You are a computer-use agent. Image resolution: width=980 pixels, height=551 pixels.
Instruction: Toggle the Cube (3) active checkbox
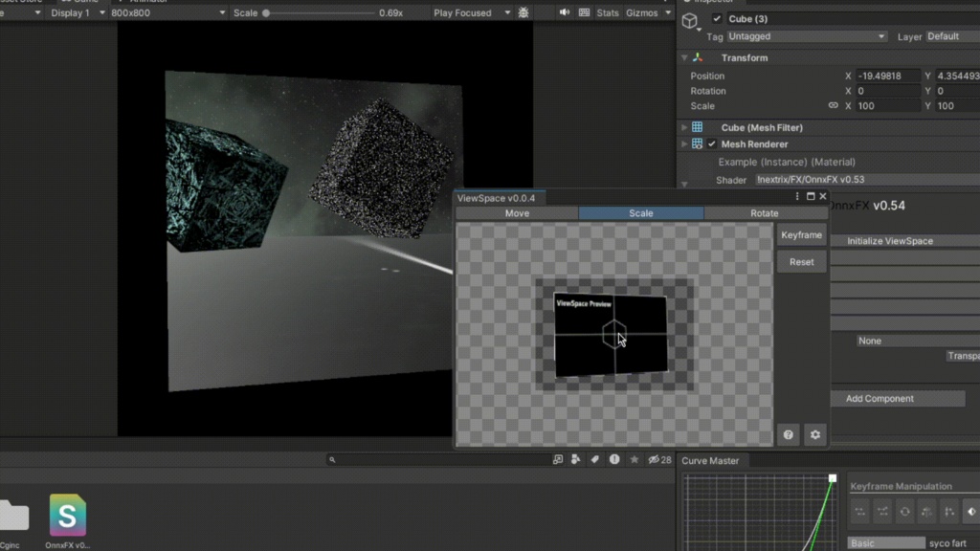[716, 18]
